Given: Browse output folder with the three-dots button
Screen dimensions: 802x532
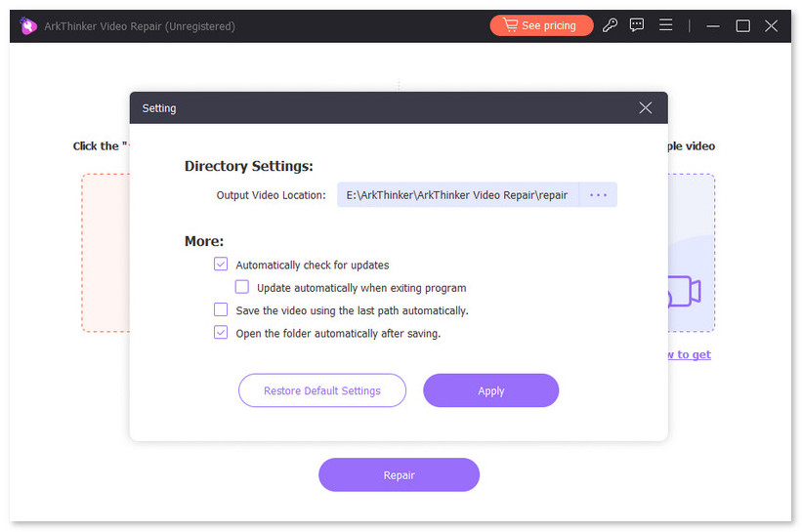Looking at the screenshot, I should coord(598,194).
